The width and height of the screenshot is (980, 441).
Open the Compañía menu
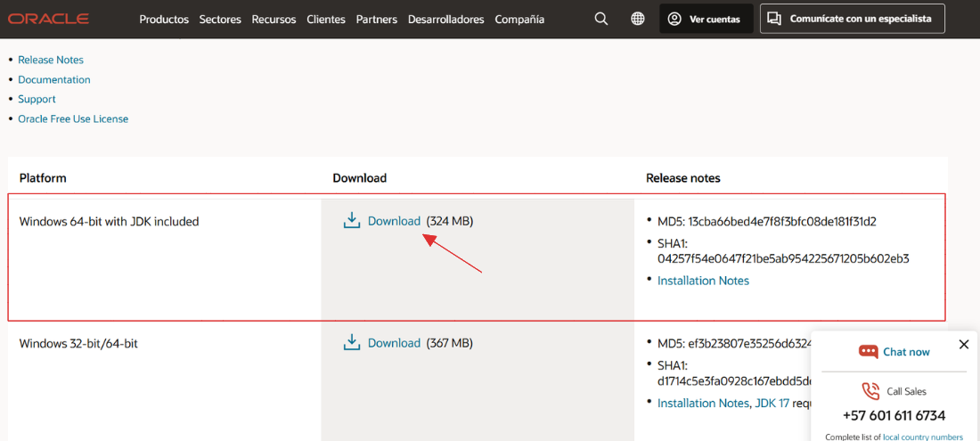pyautogui.click(x=519, y=20)
